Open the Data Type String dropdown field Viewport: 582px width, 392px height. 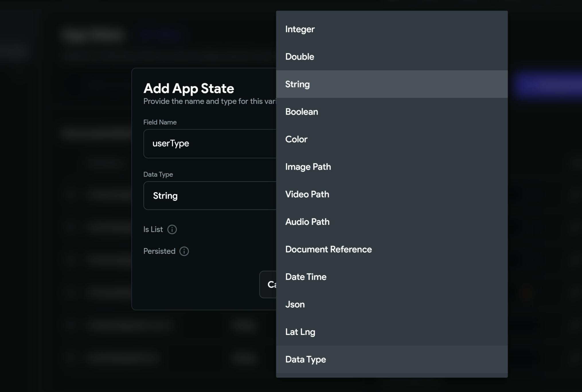click(210, 196)
